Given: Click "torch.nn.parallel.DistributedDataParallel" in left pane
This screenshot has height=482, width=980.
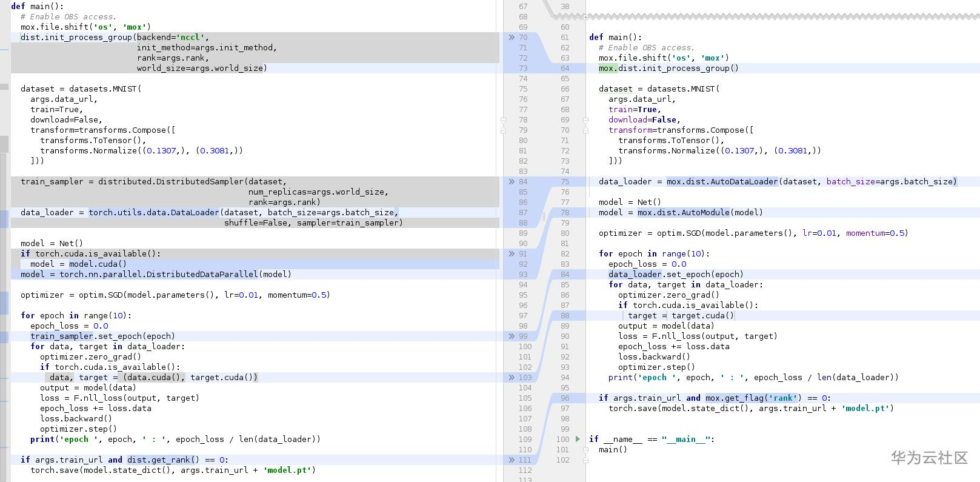Looking at the screenshot, I should (x=159, y=275).
